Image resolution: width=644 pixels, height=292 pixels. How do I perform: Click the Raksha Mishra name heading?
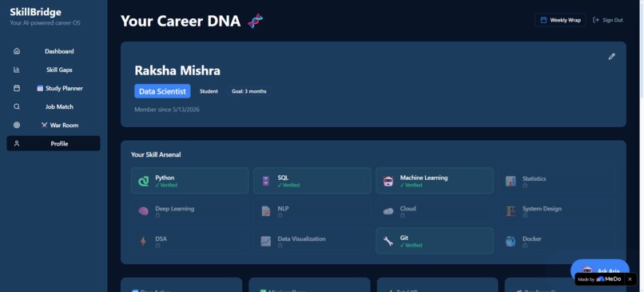coord(177,70)
